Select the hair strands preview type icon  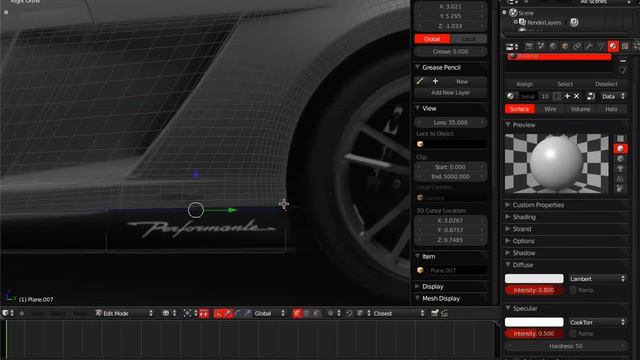point(620,178)
